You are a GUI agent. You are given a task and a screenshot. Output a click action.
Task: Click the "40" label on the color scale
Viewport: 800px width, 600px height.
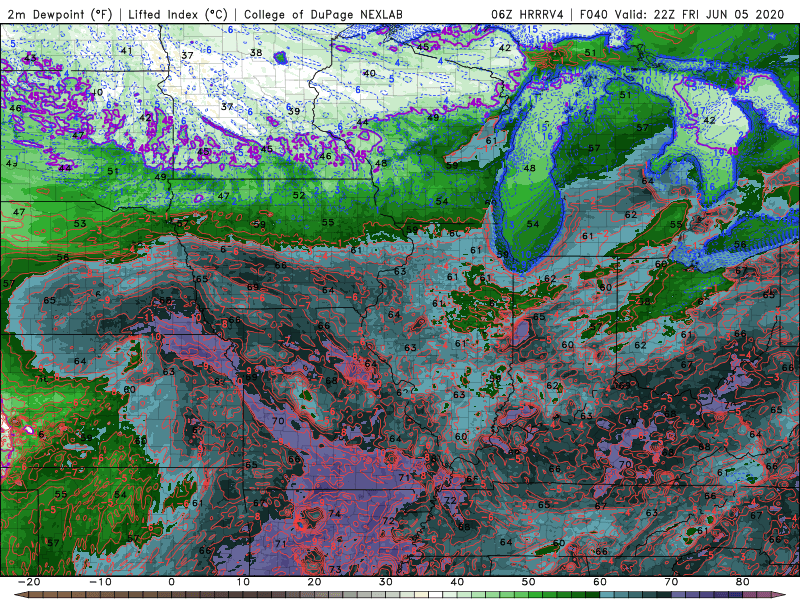457,582
